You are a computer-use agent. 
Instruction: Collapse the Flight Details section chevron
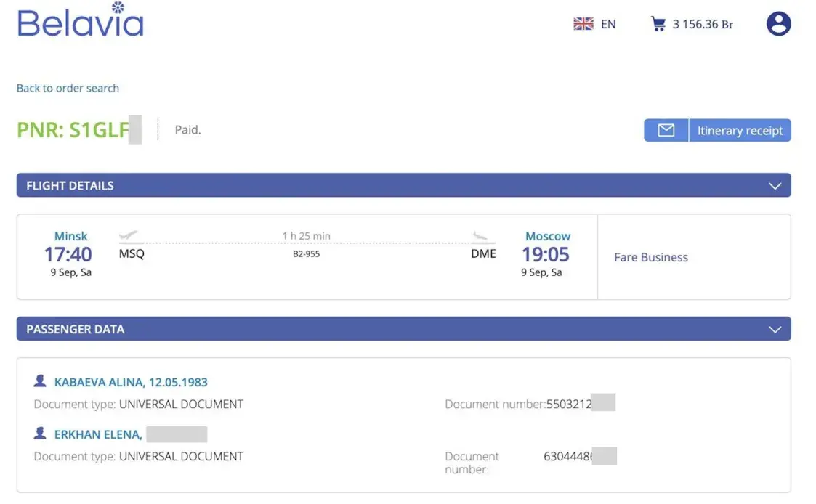point(775,186)
